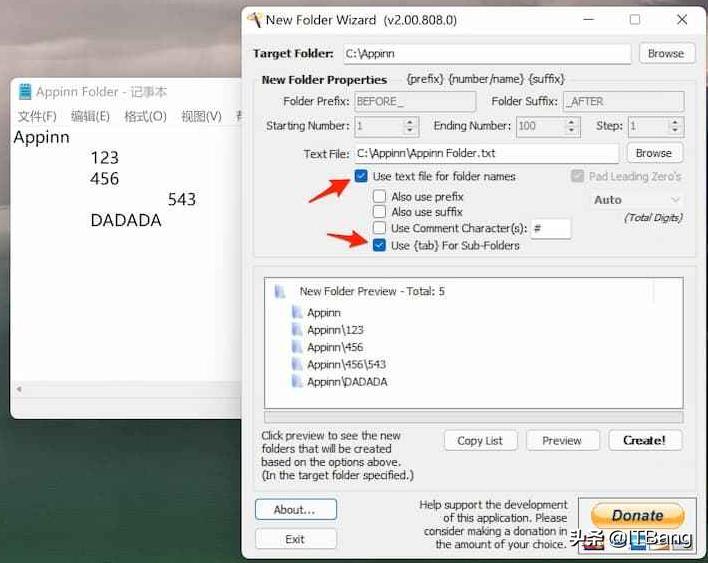Click the preview list horizontal scrollbar
Viewport: 708px width, 563px height.
point(473,416)
